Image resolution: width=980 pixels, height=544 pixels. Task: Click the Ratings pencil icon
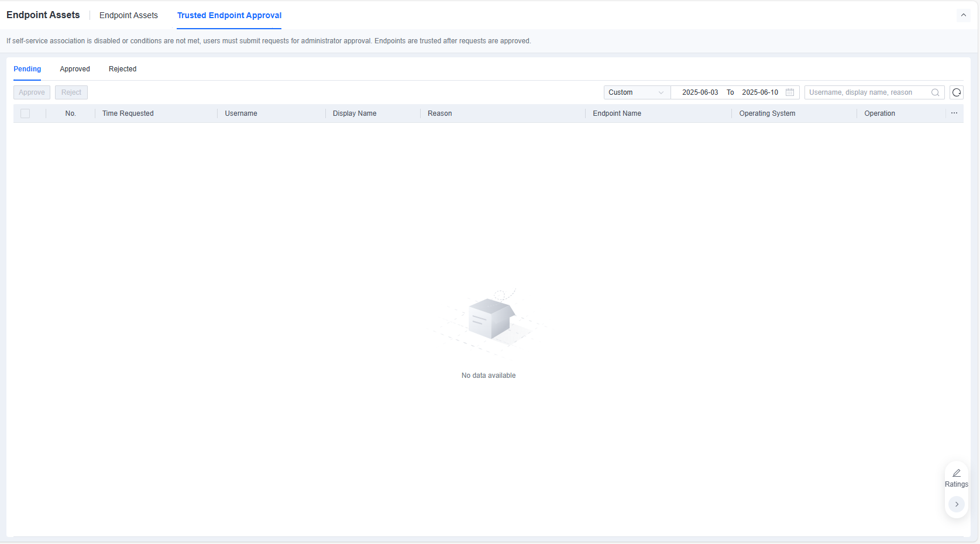[957, 473]
